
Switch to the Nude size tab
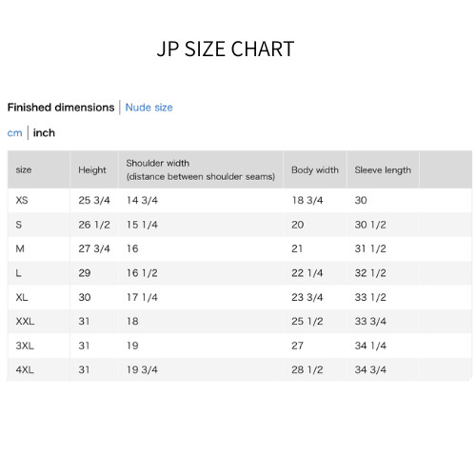click(149, 108)
